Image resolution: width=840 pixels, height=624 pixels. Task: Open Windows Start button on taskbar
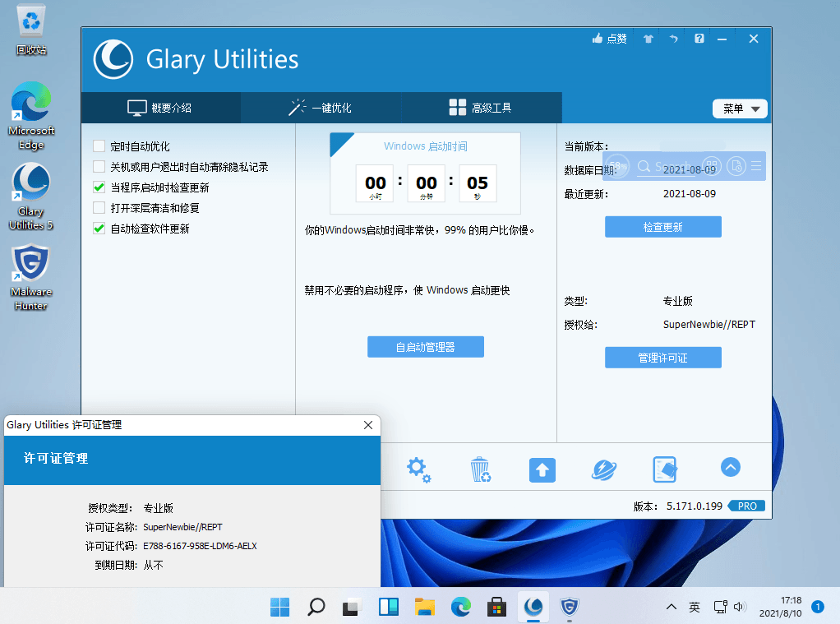point(279,607)
